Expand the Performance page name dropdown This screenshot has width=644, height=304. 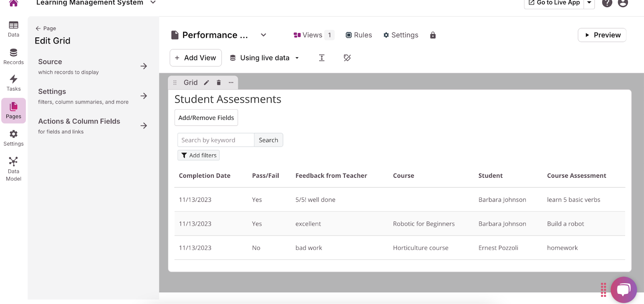(263, 35)
